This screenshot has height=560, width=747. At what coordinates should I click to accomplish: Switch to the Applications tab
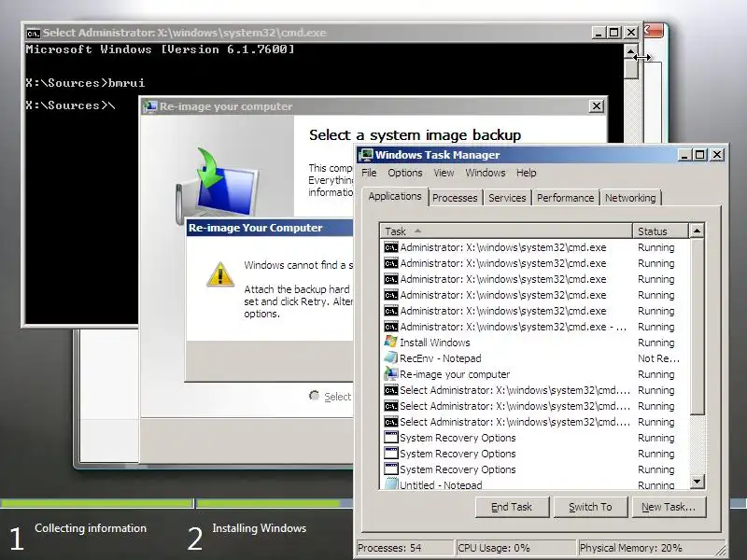395,196
